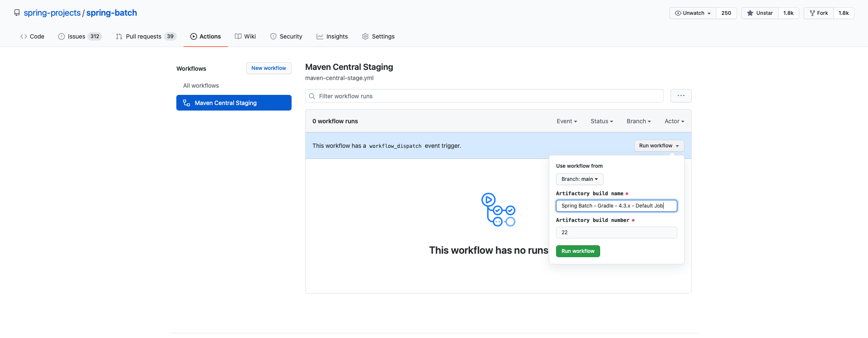This screenshot has height=338, width=868.
Task: Switch to the Wiki tab
Action: click(245, 36)
